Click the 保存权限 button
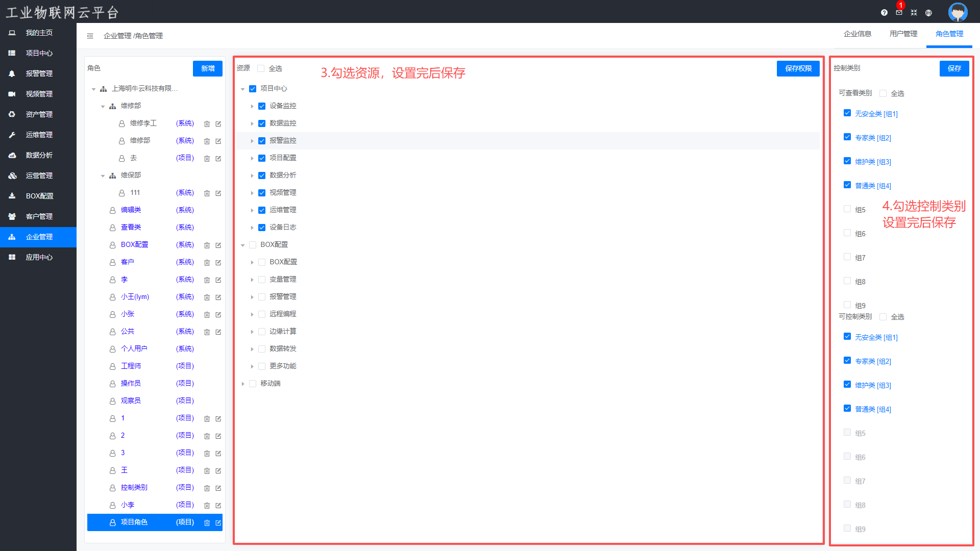This screenshot has width=980, height=551. 798,68
